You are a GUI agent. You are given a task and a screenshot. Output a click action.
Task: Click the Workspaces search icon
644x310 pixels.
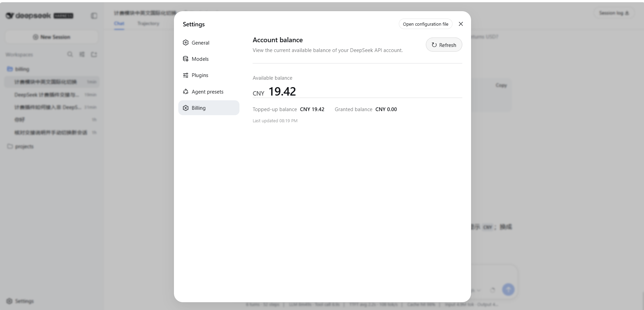tap(70, 54)
